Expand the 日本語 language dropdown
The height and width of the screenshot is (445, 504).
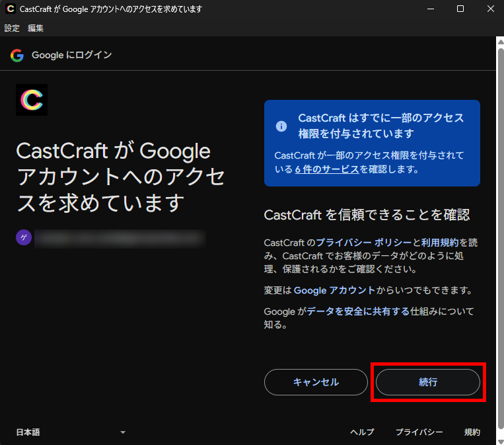pos(71,432)
